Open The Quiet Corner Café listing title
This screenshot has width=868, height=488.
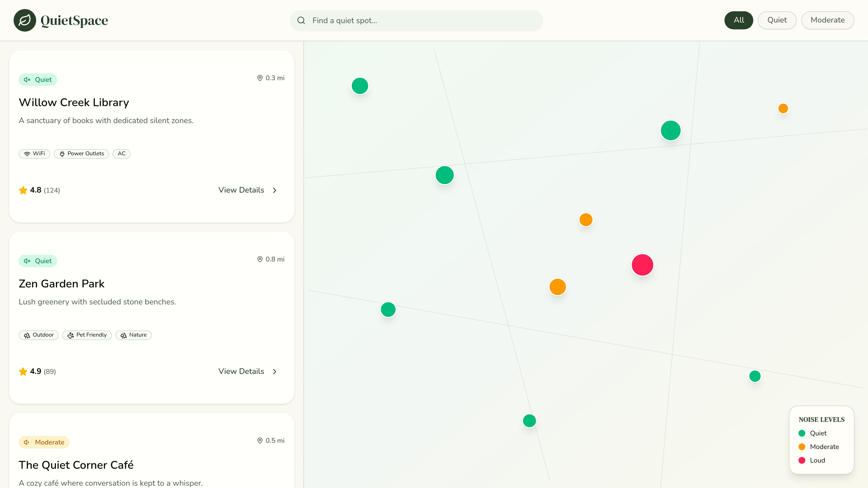(76, 465)
